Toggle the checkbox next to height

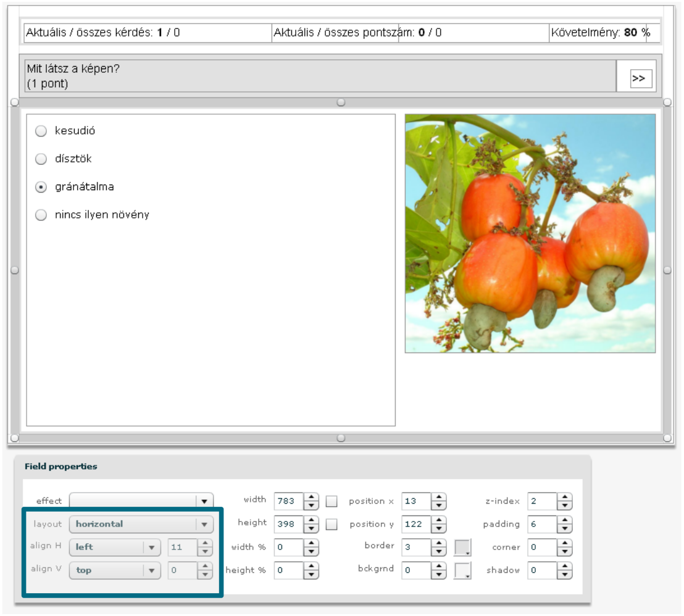[332, 524]
